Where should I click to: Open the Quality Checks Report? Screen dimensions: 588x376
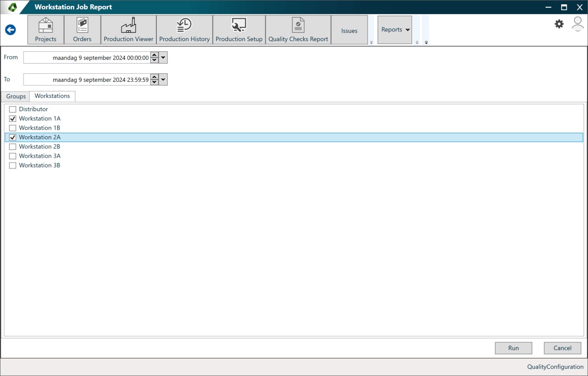pyautogui.click(x=298, y=30)
